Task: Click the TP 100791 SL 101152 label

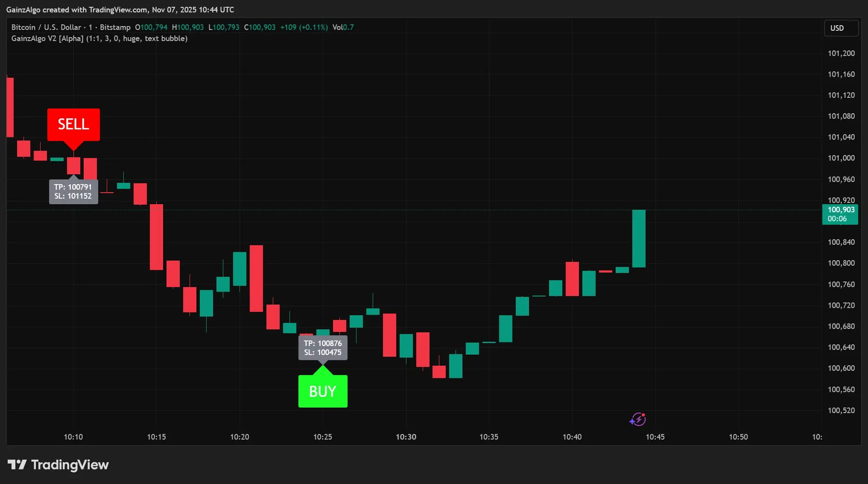Action: click(73, 191)
